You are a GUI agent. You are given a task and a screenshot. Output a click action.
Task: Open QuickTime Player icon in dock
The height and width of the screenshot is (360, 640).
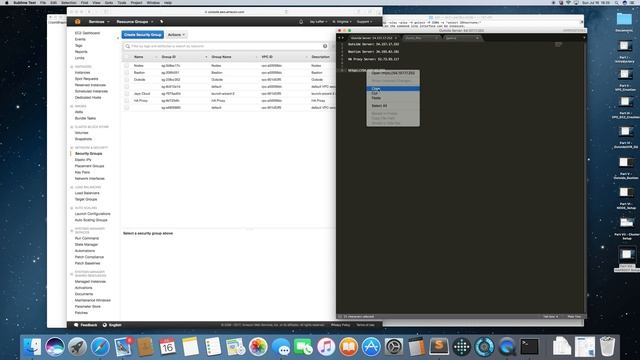(507, 347)
